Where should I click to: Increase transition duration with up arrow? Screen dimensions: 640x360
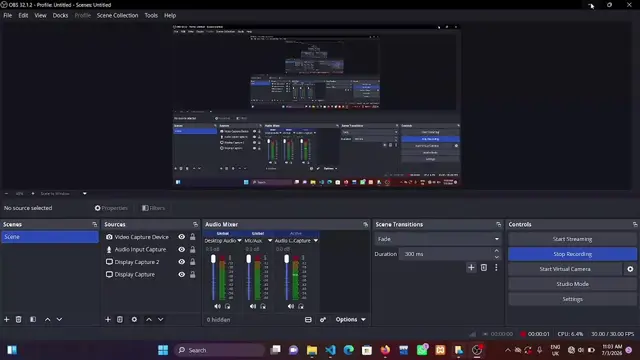coord(496,251)
